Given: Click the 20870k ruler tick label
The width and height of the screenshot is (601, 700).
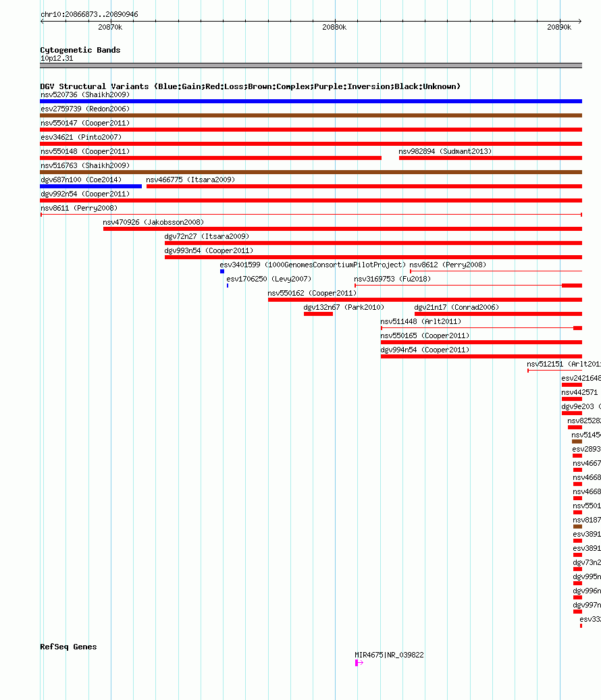Looking at the screenshot, I should point(110,27).
